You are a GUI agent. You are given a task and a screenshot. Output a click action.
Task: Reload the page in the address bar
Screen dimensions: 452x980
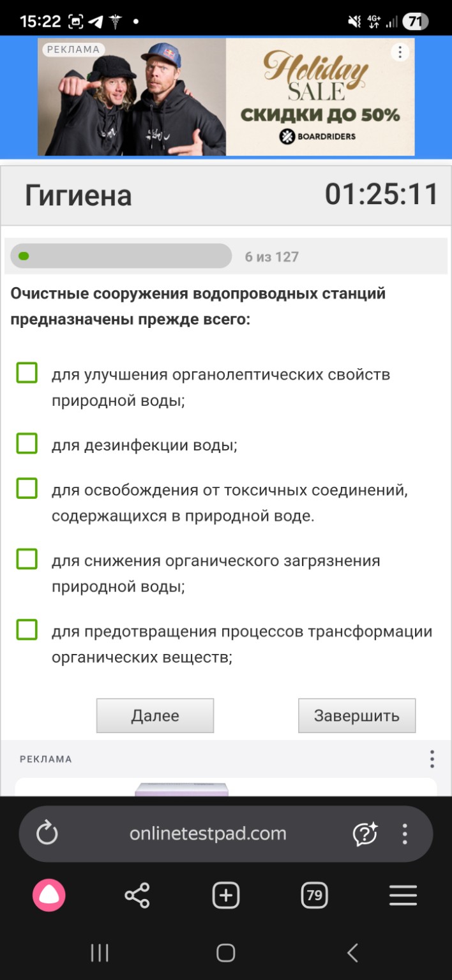(x=47, y=833)
